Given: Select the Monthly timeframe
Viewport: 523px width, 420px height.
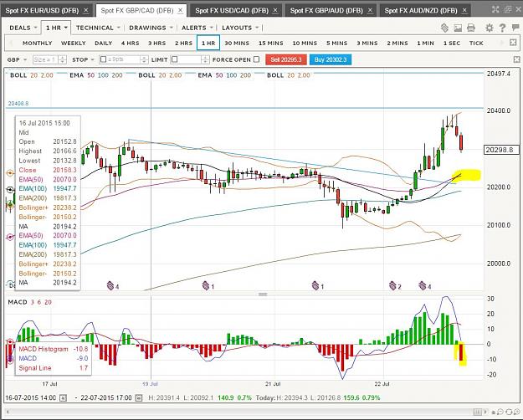Looking at the screenshot, I should pyautogui.click(x=38, y=43).
